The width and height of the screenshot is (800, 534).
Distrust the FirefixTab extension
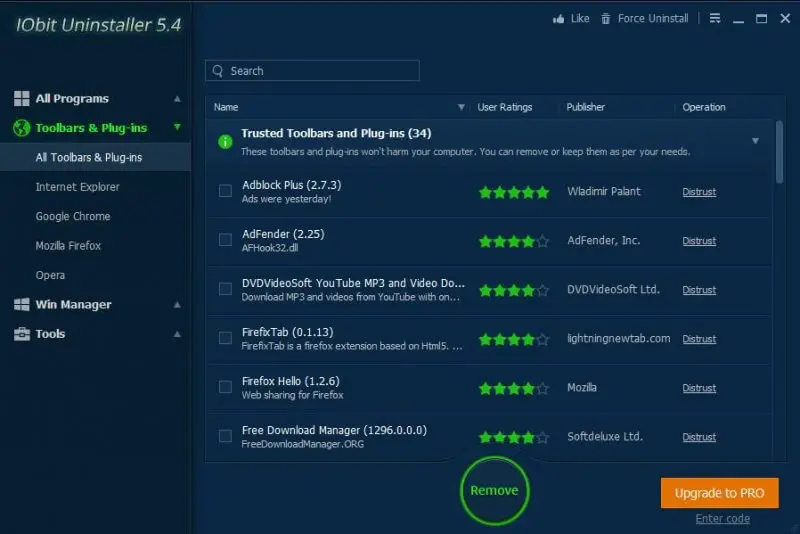click(x=699, y=339)
